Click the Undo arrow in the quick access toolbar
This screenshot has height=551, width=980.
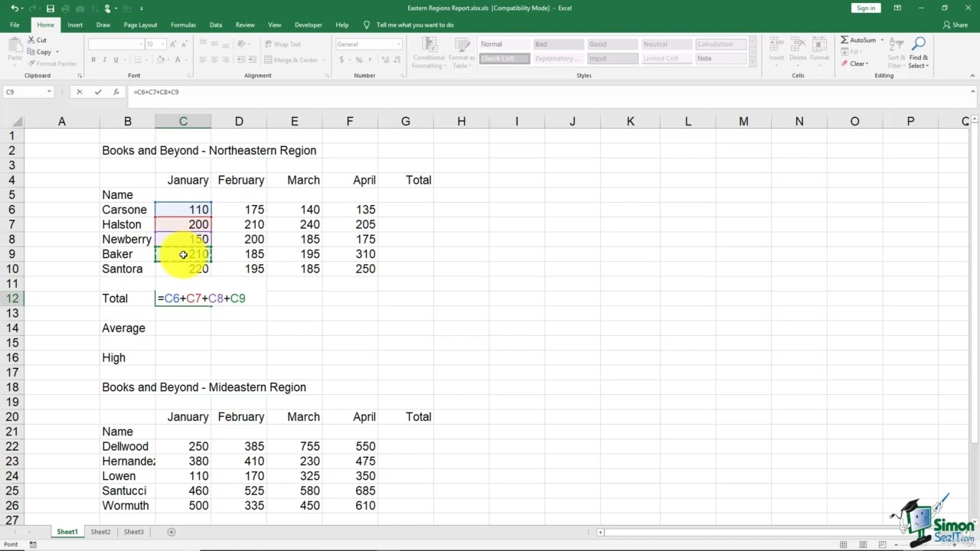point(14,8)
